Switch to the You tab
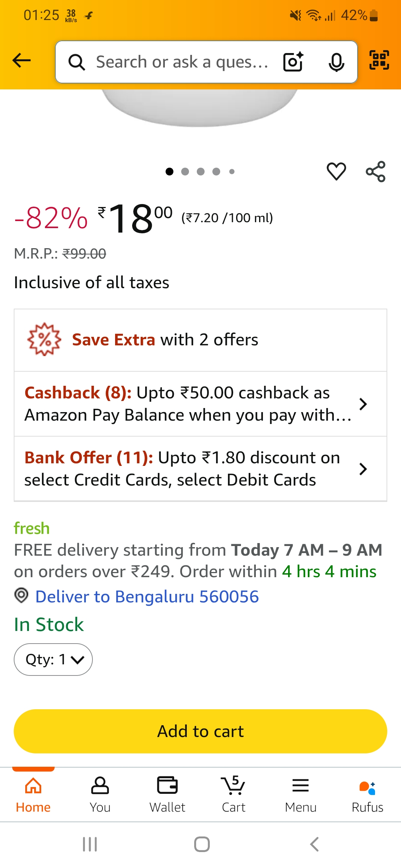This screenshot has width=401, height=868. tap(100, 794)
